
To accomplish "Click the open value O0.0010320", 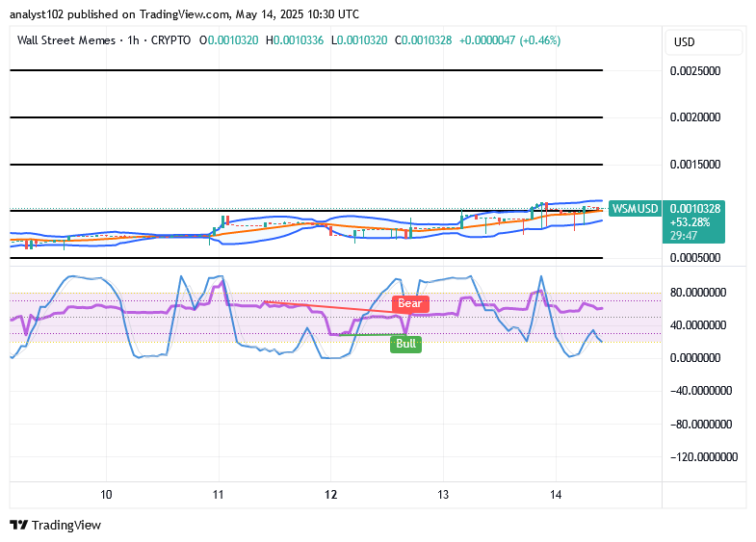I will coord(229,40).
